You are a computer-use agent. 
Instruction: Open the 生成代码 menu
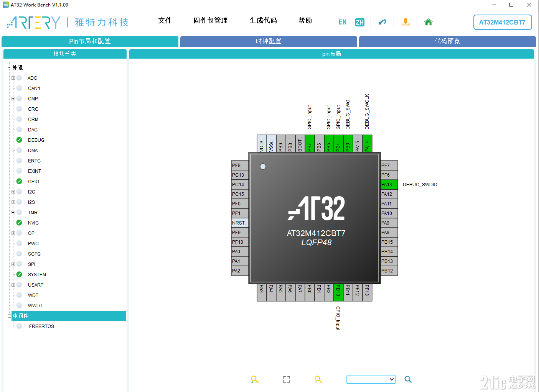click(x=263, y=21)
